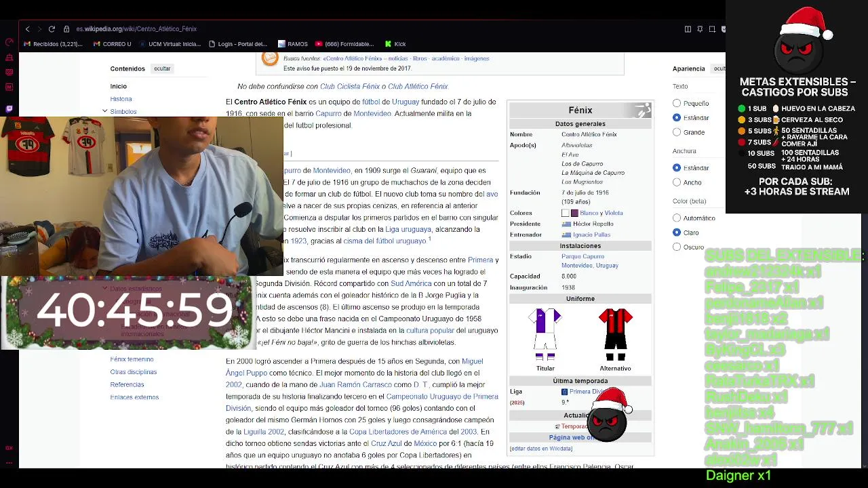Screen dimensions: 868x488
Task: Click the Uruguay flag beside Ignacio Pallas
Action: [x=566, y=235]
